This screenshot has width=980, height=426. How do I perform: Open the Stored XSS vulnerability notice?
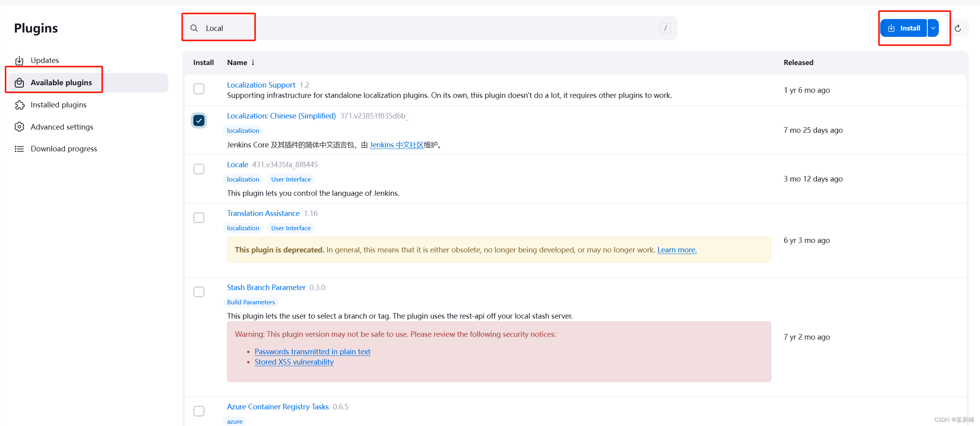pyautogui.click(x=294, y=361)
